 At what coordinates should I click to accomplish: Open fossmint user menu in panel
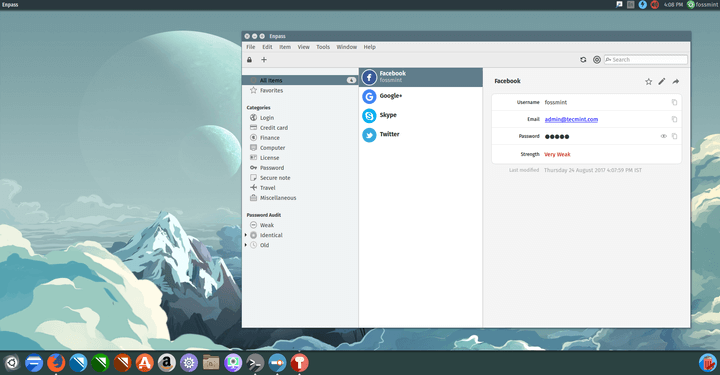point(703,5)
